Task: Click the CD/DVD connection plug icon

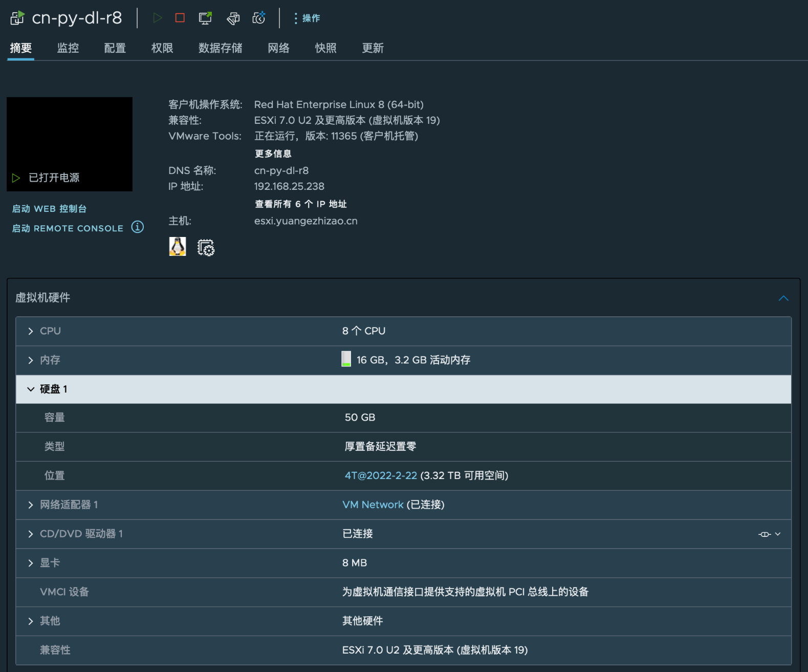Action: coord(765,534)
